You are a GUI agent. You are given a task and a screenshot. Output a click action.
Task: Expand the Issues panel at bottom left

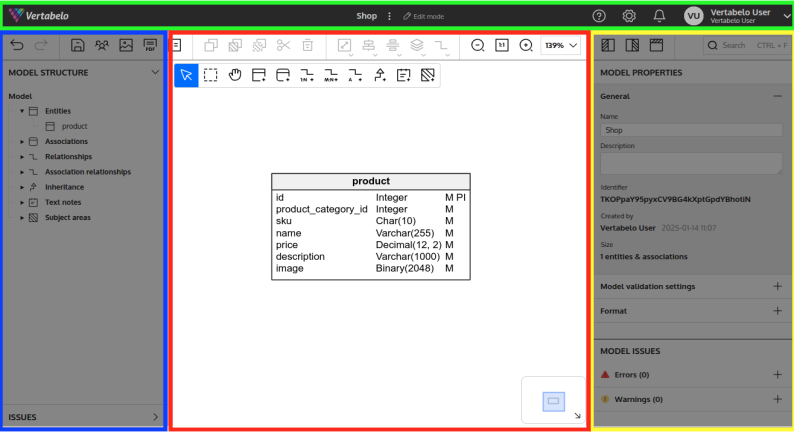coord(154,417)
